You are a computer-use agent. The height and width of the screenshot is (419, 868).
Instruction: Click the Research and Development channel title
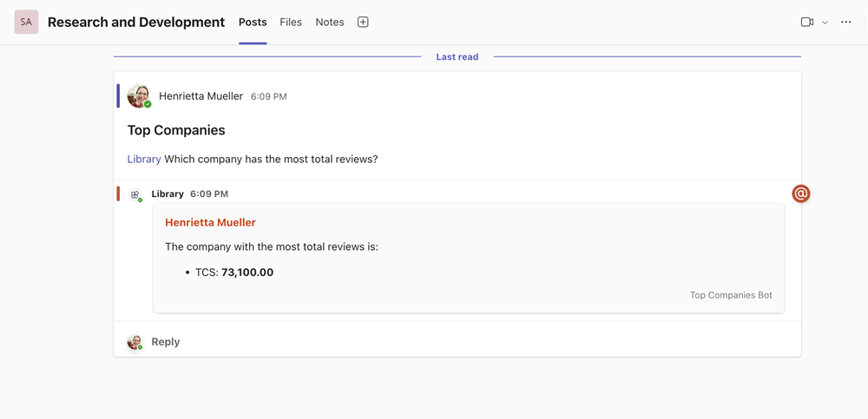coord(136,22)
